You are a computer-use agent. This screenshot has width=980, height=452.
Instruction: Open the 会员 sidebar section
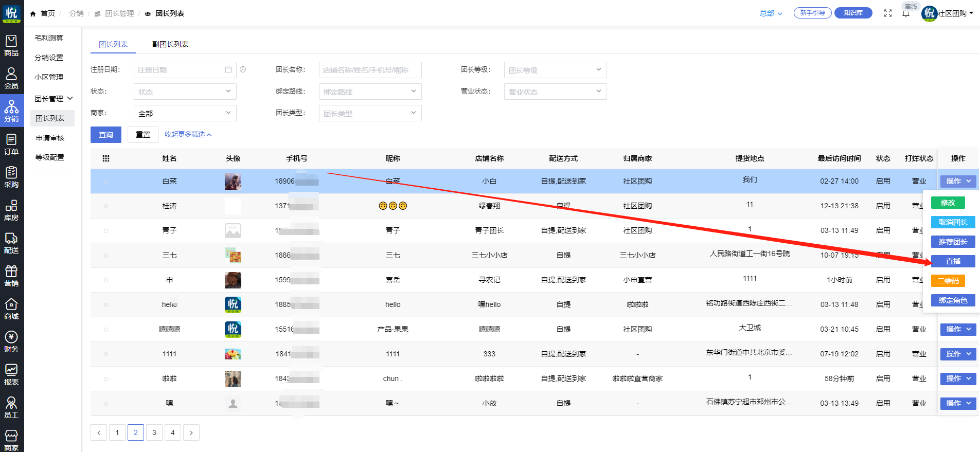11,79
